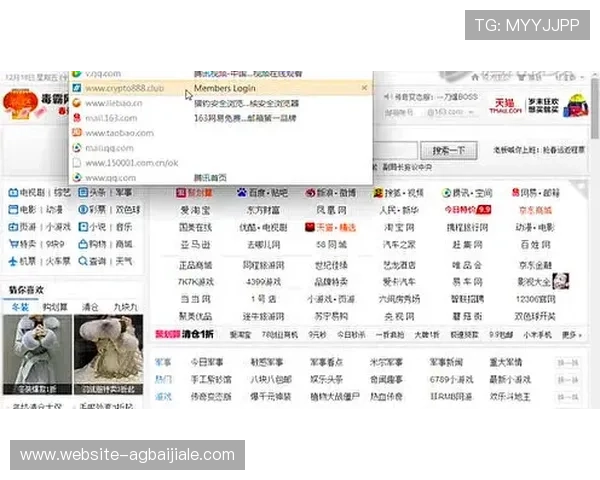Open www.taobao.com from the suggestion list
This screenshot has height=480, width=600.
point(221,133)
